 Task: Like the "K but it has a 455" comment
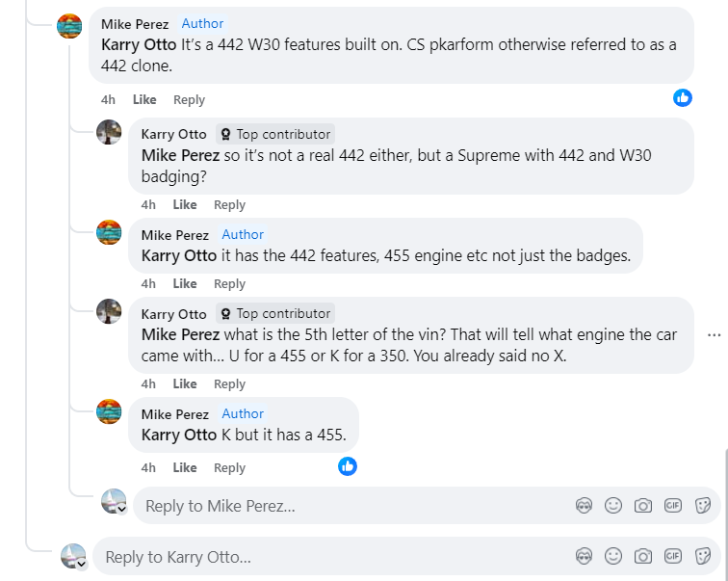(x=184, y=468)
